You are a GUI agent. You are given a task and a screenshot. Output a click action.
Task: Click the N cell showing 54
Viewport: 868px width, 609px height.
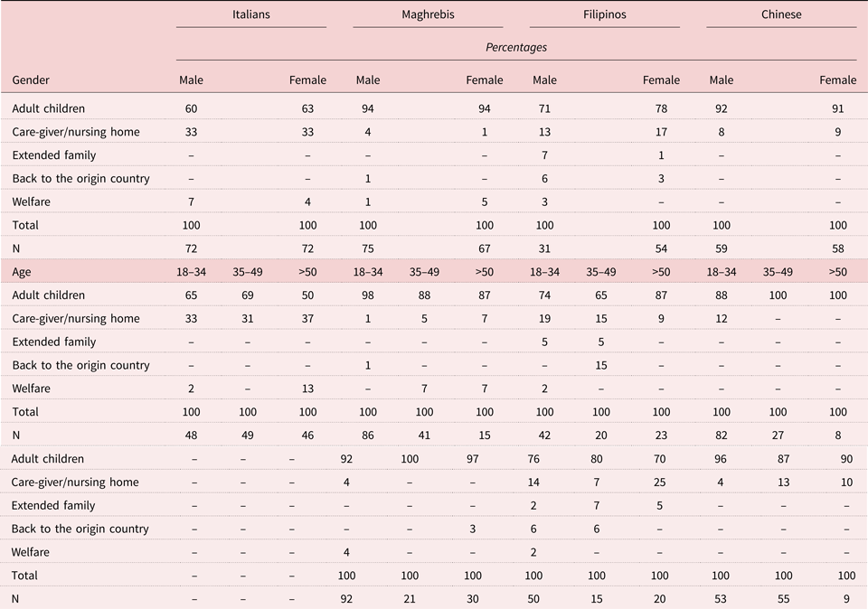pyautogui.click(x=661, y=248)
